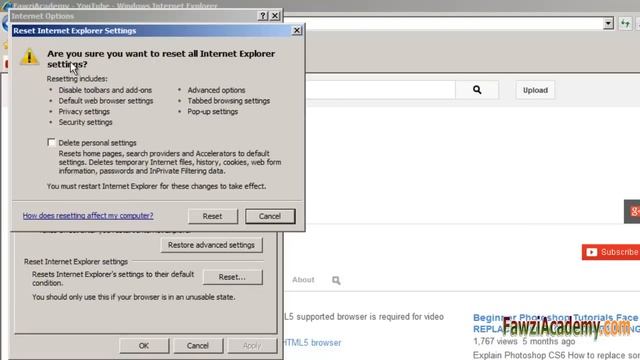Image resolution: width=640 pixels, height=360 pixels.
Task: Click the warning triangle icon in reset dialog
Action: (29, 56)
